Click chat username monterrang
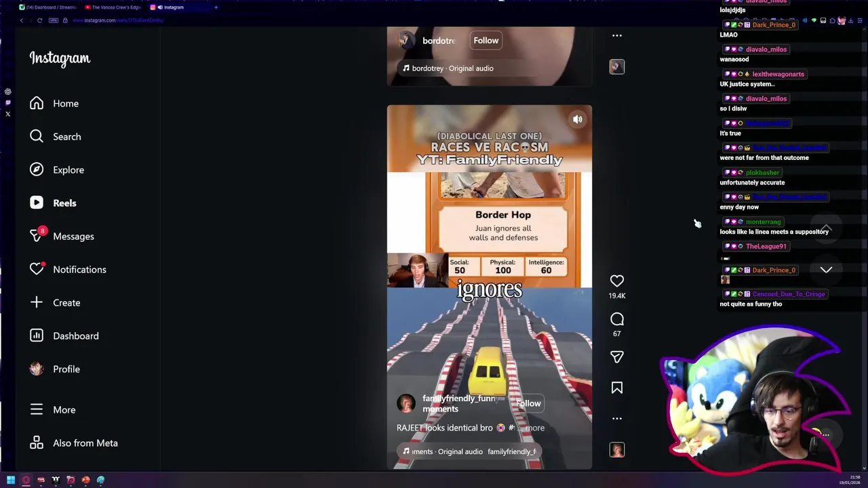 tap(763, 222)
